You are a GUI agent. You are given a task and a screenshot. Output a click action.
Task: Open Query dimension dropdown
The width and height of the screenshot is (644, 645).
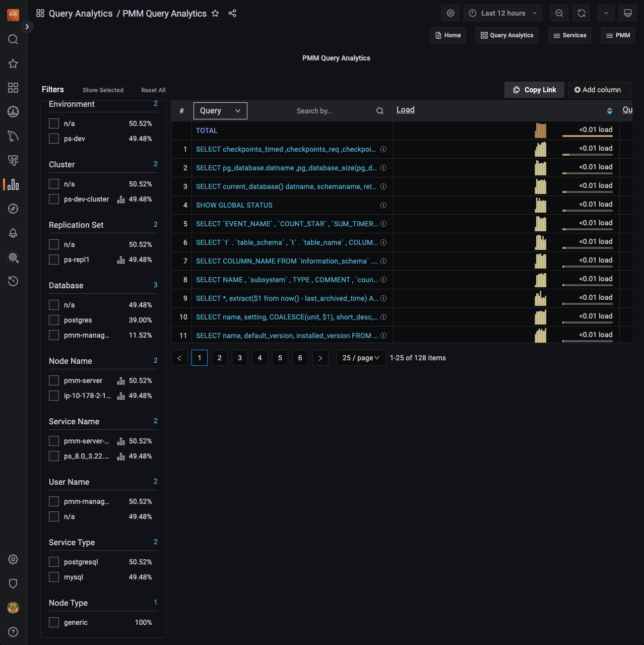(x=220, y=111)
